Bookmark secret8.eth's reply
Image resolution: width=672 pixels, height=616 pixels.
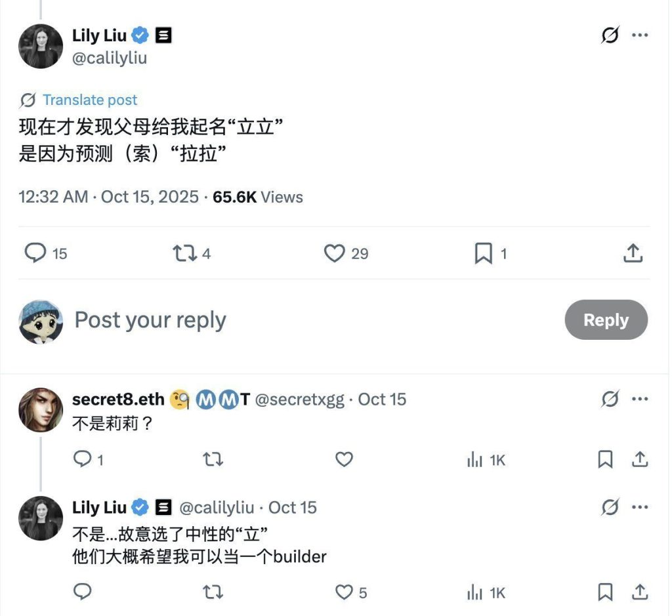click(605, 460)
